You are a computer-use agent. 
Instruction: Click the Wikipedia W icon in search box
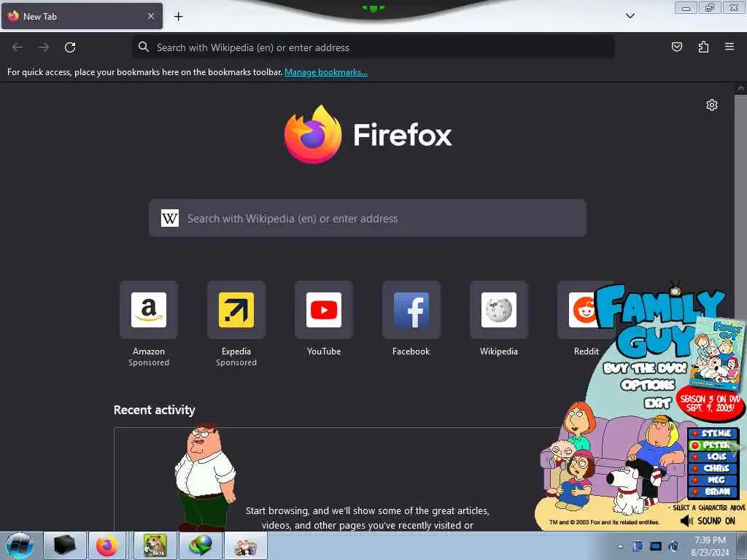pyautogui.click(x=169, y=218)
